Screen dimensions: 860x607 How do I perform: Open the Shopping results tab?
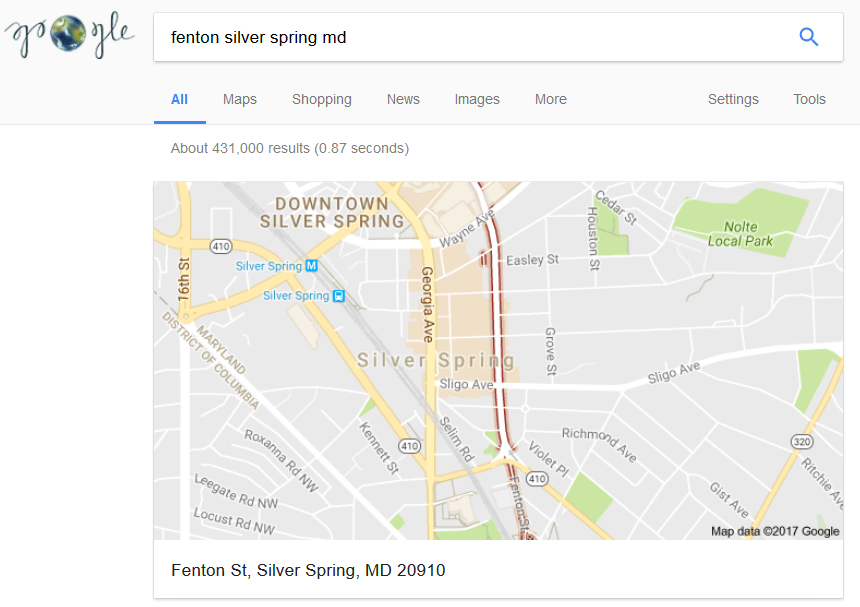pos(322,99)
